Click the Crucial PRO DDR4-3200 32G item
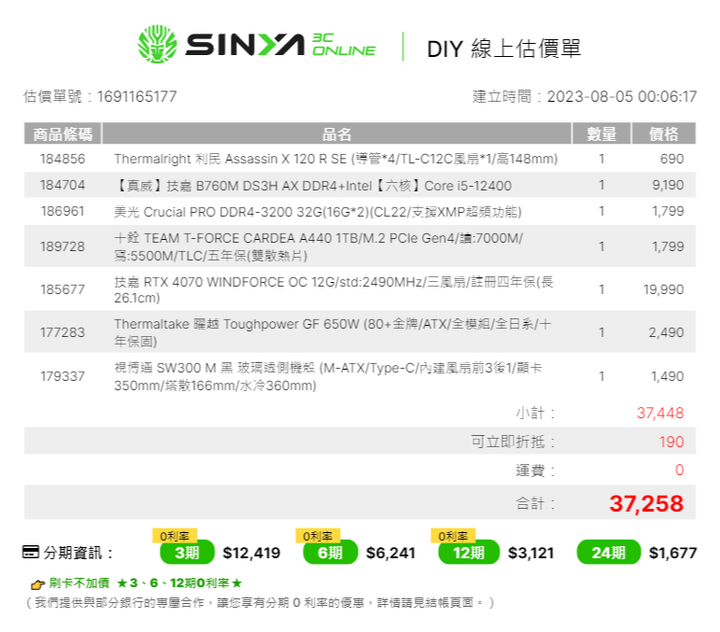Image resolution: width=720 pixels, height=632 pixels. click(x=318, y=212)
